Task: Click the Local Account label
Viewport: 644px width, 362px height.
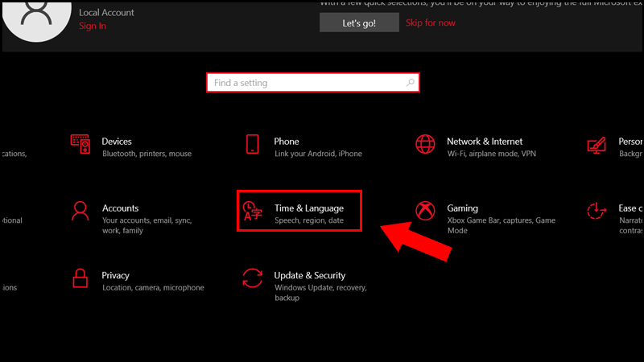Action: pos(106,13)
